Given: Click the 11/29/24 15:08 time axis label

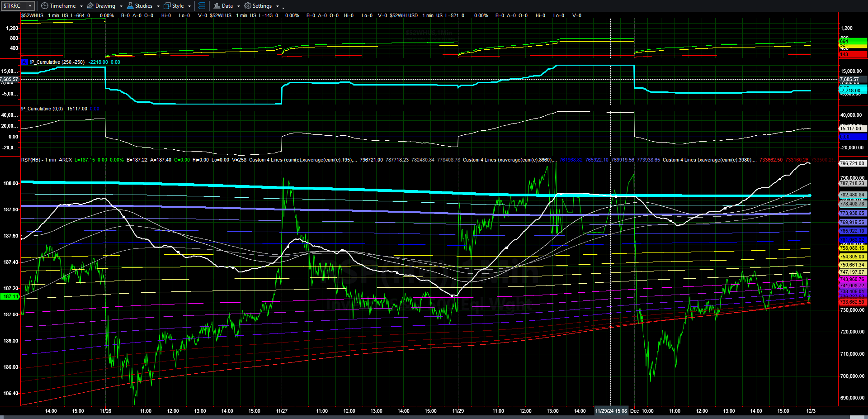Looking at the screenshot, I should point(611,411).
